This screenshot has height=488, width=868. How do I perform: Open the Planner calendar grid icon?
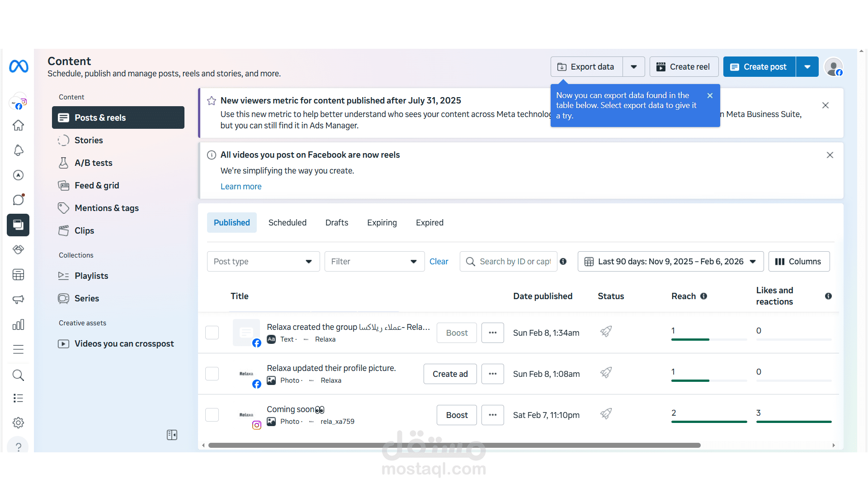tap(18, 275)
